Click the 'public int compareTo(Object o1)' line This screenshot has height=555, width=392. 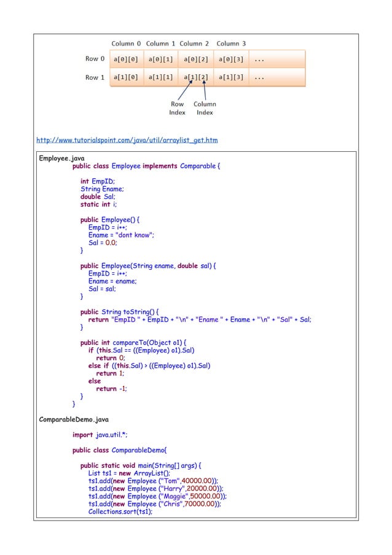[x=133, y=342]
